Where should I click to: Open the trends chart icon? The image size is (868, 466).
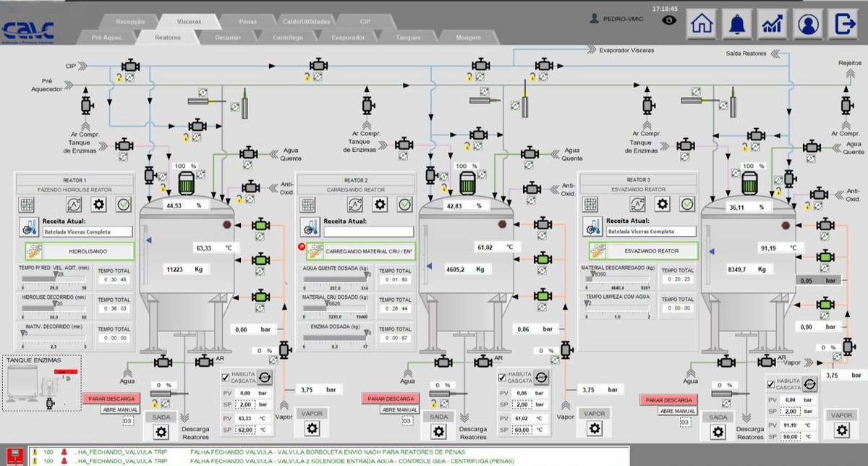coord(772,23)
